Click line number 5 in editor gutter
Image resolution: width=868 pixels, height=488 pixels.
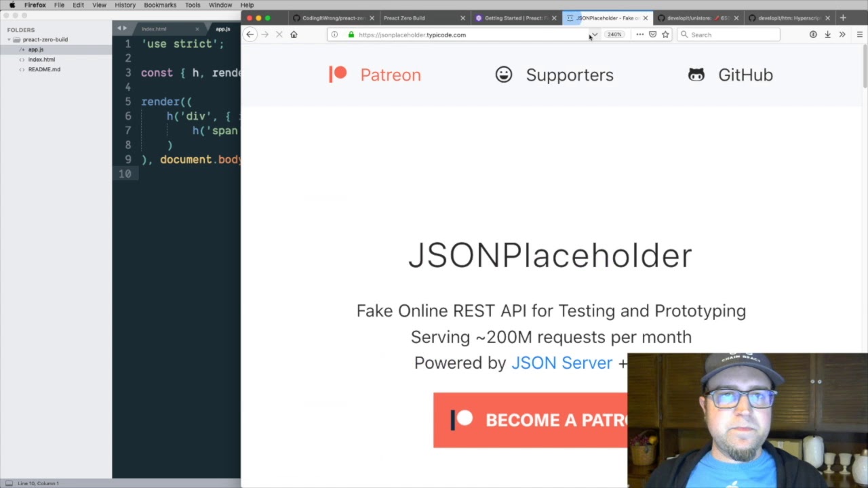[x=127, y=102]
